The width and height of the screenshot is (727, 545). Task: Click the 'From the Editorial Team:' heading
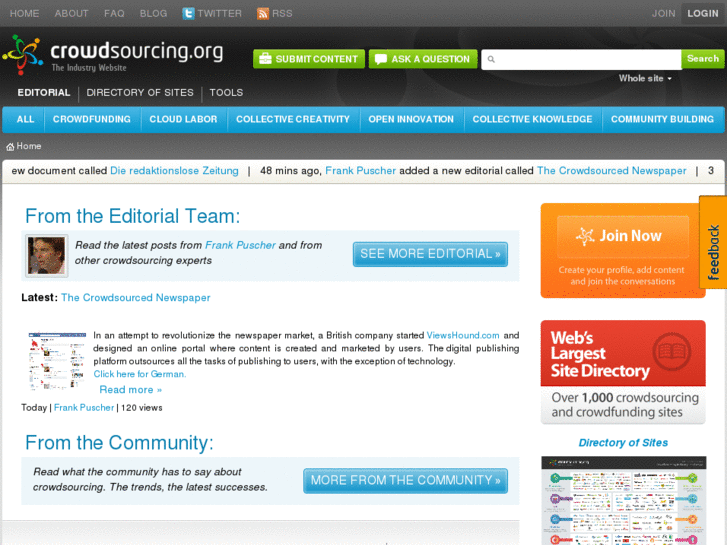coord(133,216)
